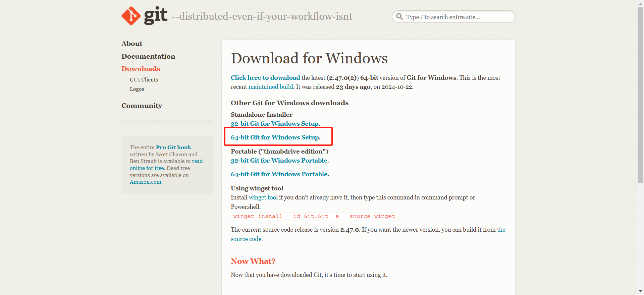Click the tagline --distributed-even-if-your-workflow-isnt
This screenshot has height=295, width=644.
click(262, 16)
